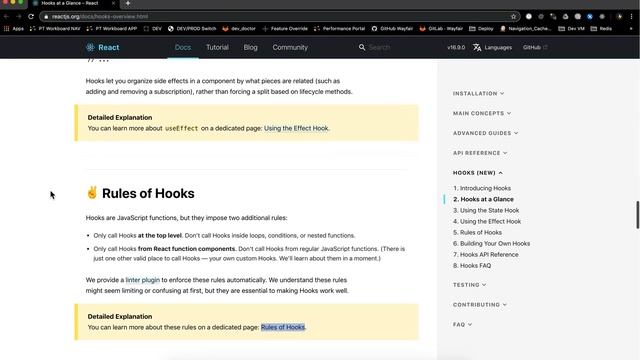Click the site lock icon in address bar
This screenshot has width=640, height=360.
point(46,17)
